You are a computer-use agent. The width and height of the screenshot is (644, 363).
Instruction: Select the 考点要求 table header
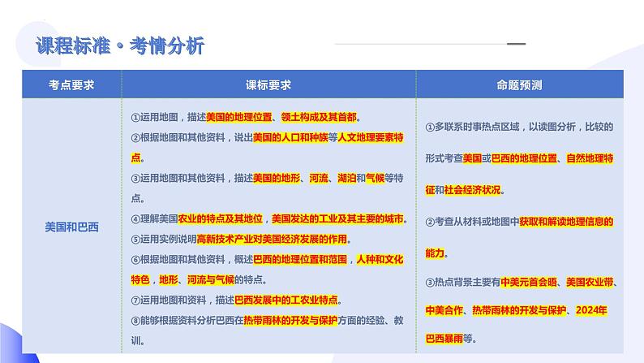click(71, 84)
